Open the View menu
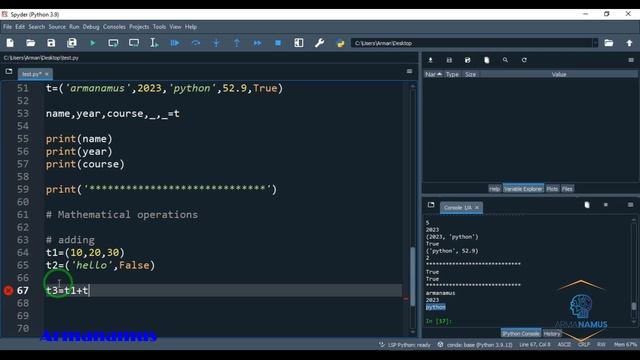The image size is (640, 360). (176, 27)
